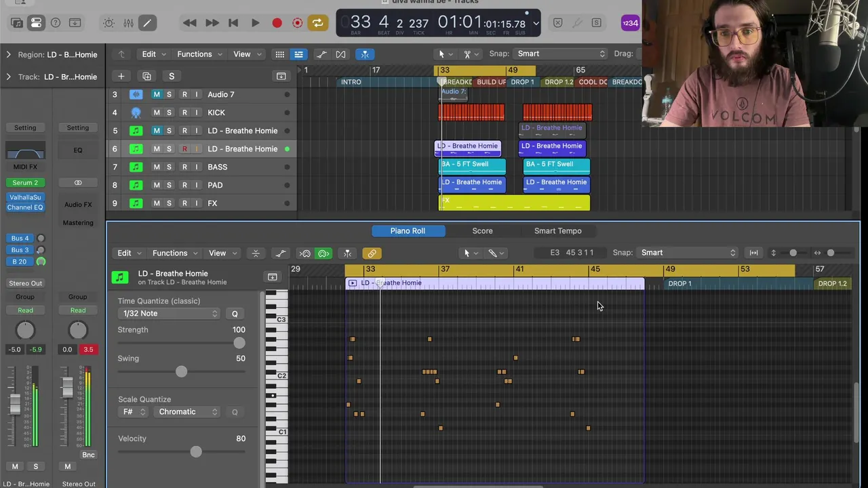The height and width of the screenshot is (488, 868).
Task: Click the Strength slider handle
Action: [x=239, y=343]
